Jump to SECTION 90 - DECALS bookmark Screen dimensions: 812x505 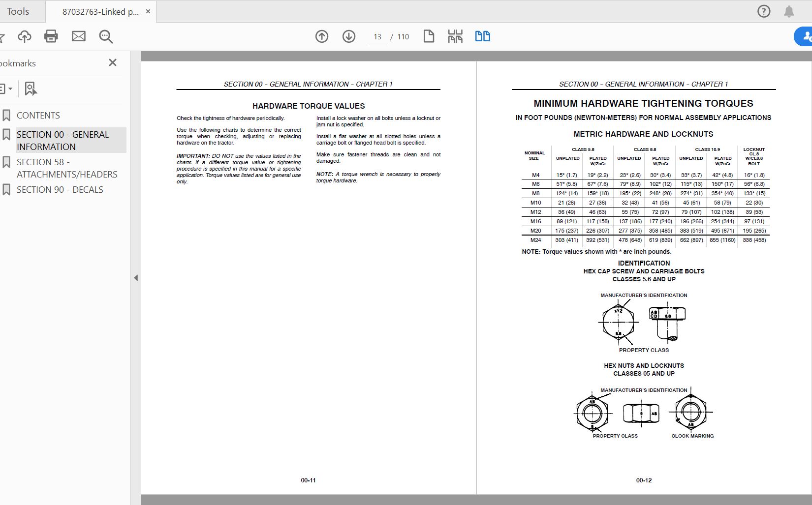[x=60, y=190]
